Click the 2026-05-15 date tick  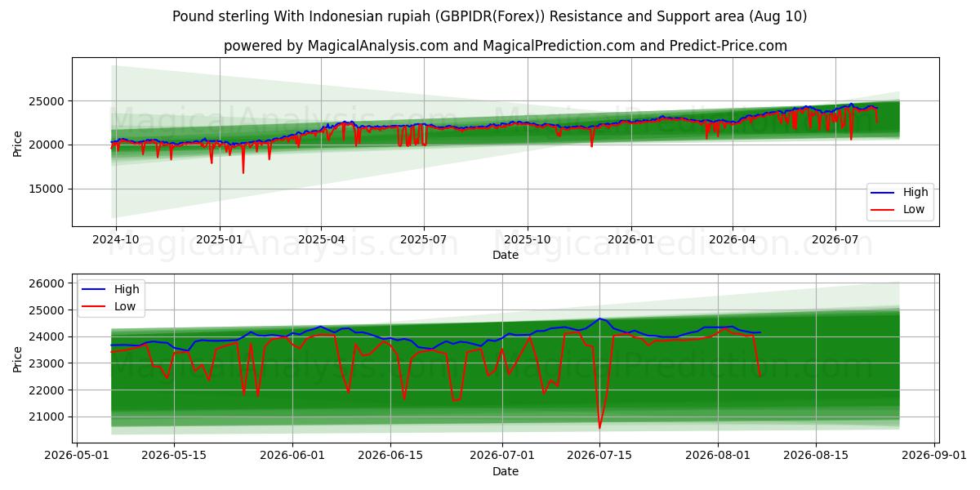[x=174, y=455]
